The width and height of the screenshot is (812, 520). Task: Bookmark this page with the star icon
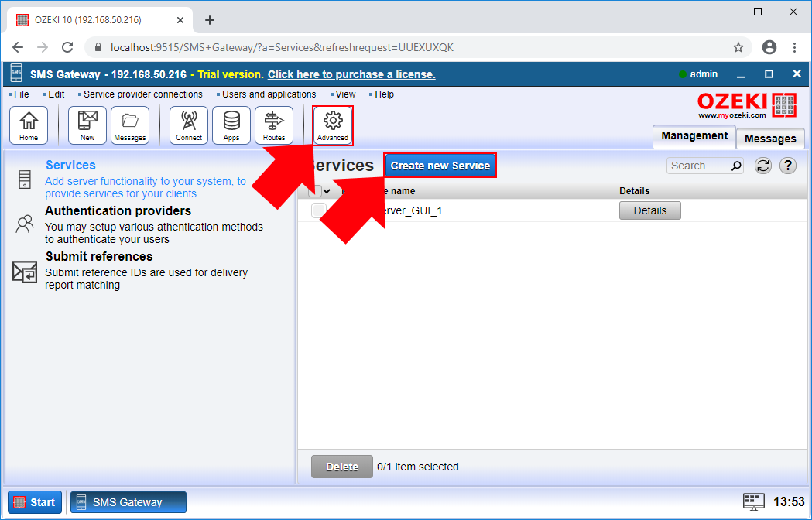click(738, 48)
